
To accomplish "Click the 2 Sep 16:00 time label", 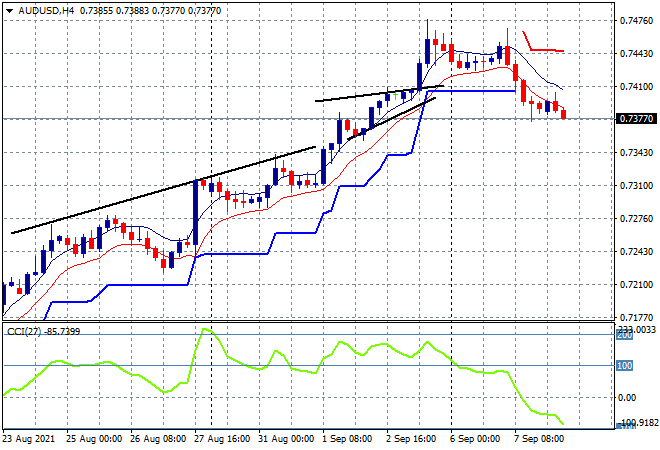I will click(x=411, y=439).
